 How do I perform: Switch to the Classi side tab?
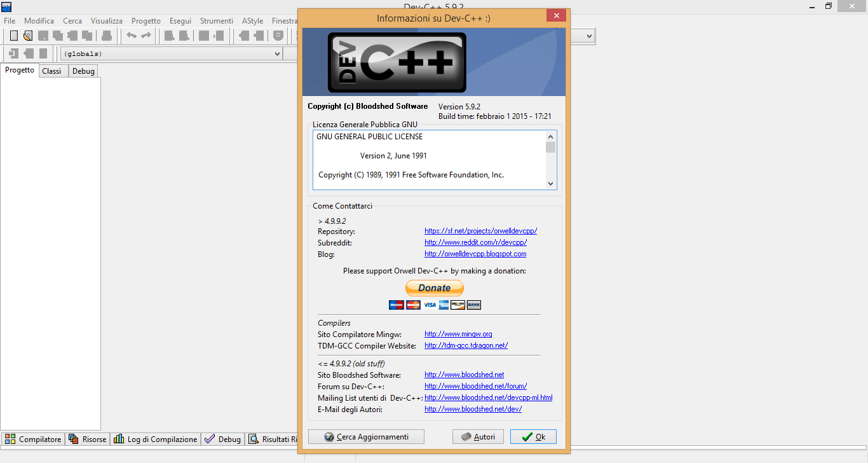[52, 71]
